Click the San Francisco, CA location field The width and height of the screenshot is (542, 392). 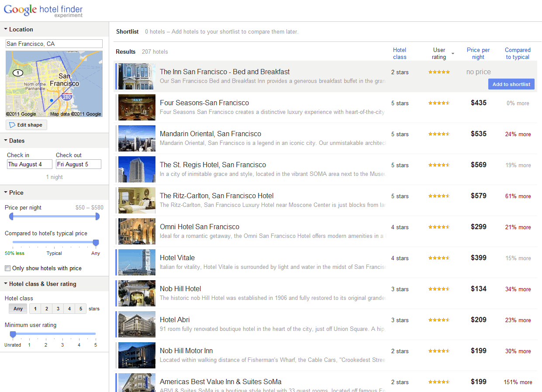[53, 43]
